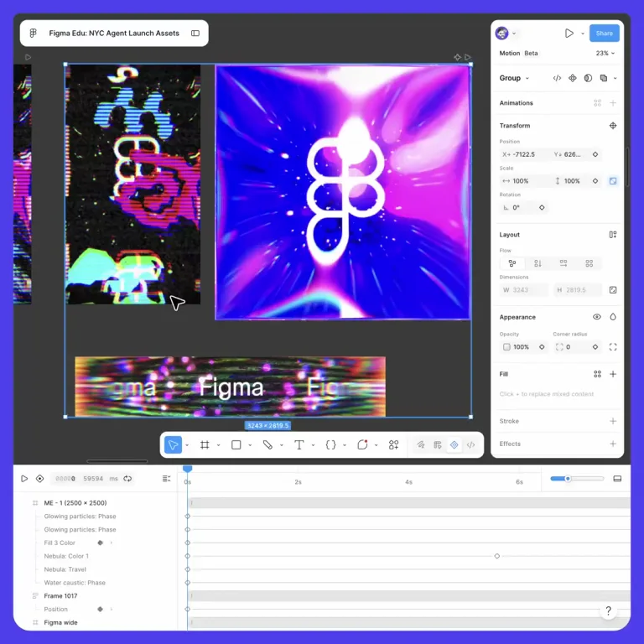Toggle individual corner radius controls
Image resolution: width=644 pixels, height=644 pixels.
[x=613, y=347]
